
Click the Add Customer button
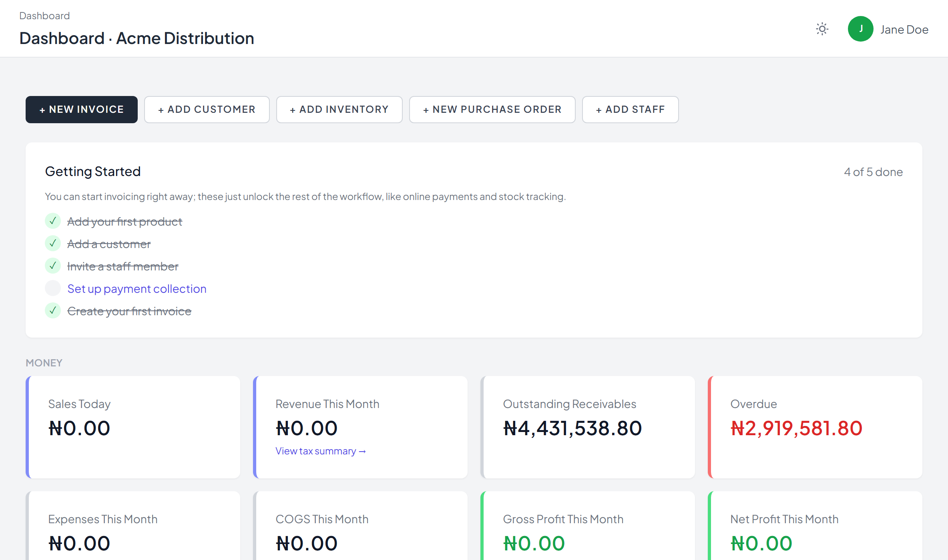coord(207,110)
